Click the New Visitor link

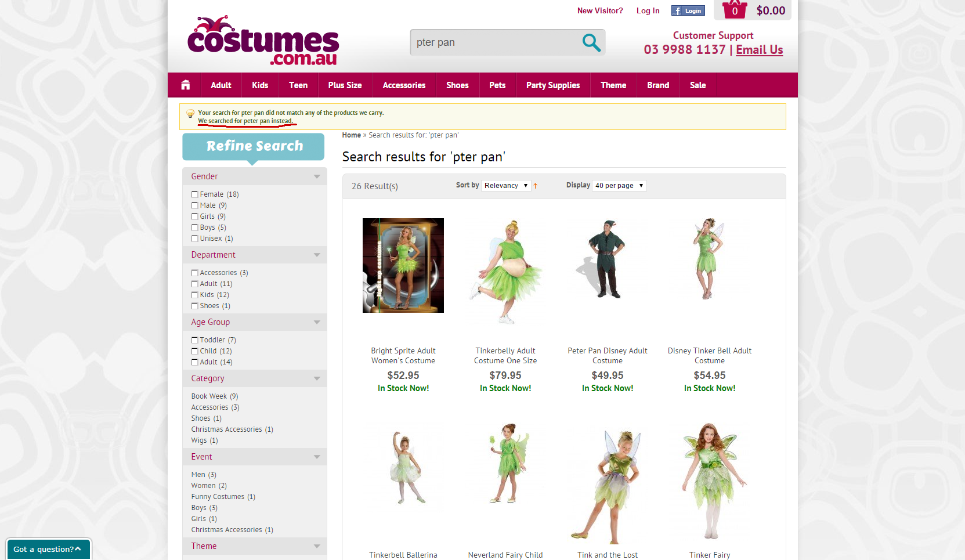[x=600, y=10]
